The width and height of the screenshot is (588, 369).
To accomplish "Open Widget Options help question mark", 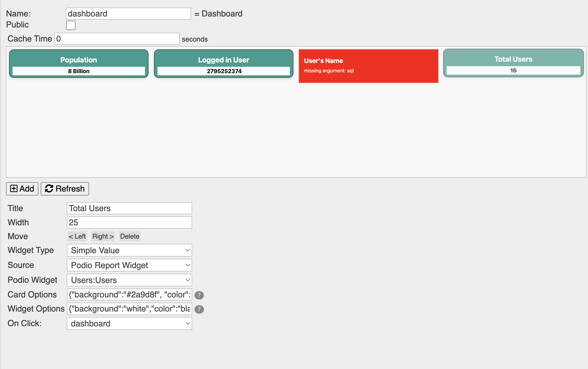I will 199,309.
